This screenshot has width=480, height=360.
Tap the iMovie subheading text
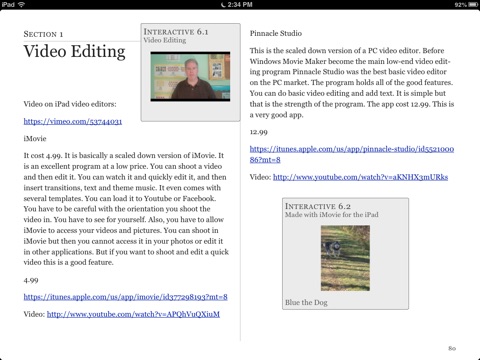pyautogui.click(x=35, y=139)
